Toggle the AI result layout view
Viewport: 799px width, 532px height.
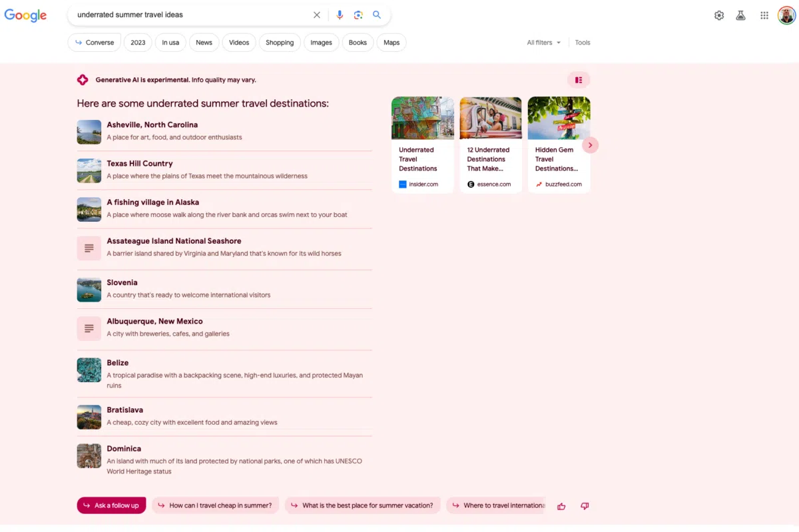click(579, 80)
